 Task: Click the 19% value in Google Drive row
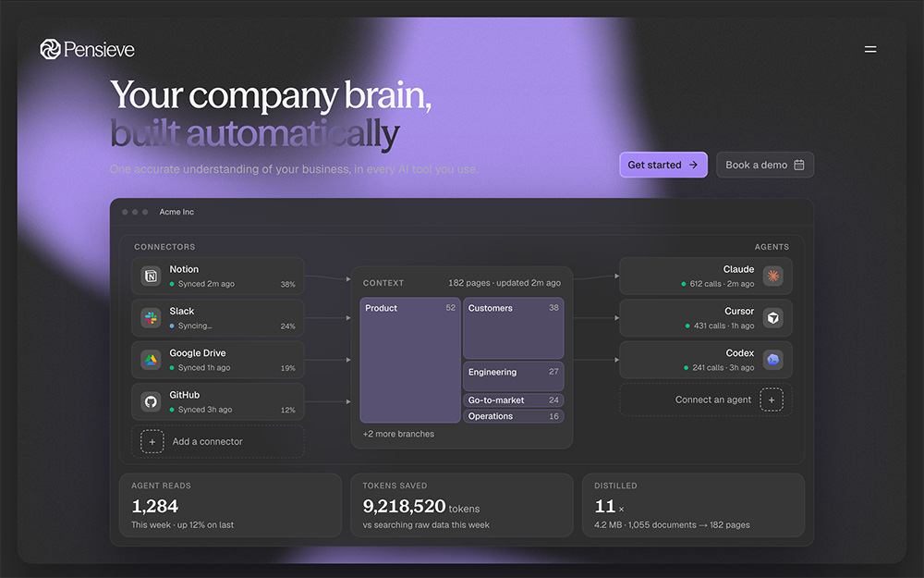tap(287, 368)
